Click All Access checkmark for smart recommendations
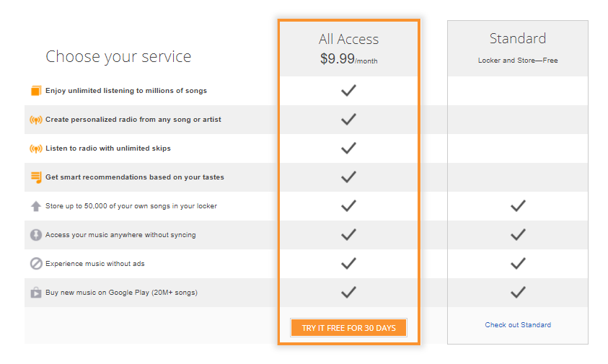The width and height of the screenshot is (608, 364). pyautogui.click(x=348, y=177)
